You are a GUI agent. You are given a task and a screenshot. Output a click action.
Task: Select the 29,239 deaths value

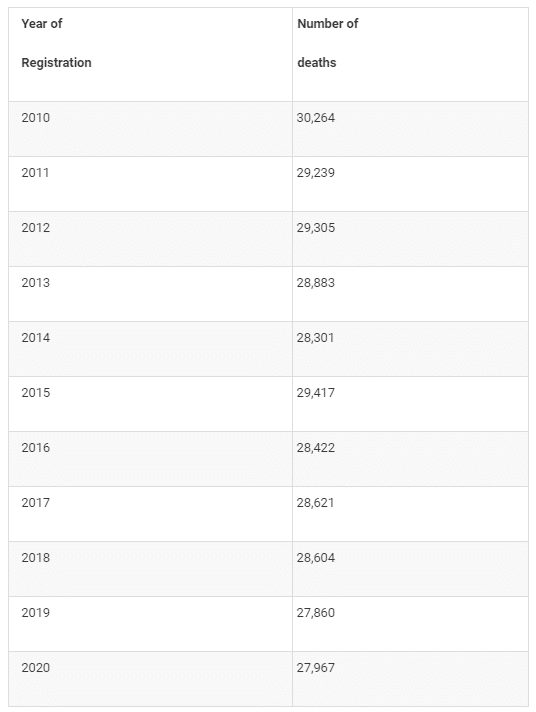point(316,173)
